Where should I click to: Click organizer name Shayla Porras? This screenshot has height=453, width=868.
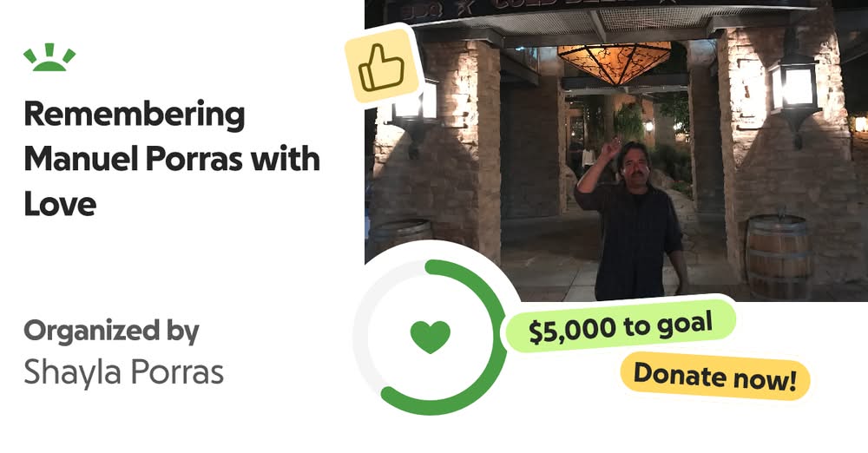pos(123,372)
